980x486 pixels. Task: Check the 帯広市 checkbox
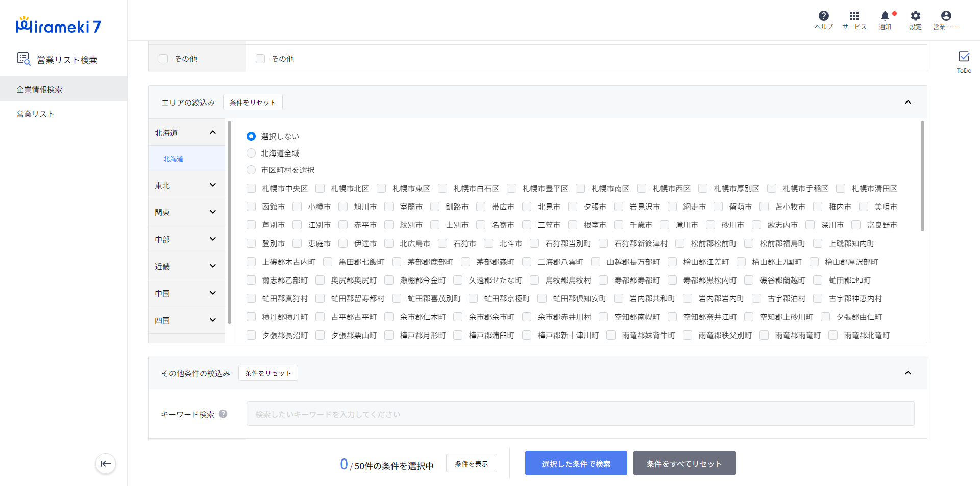(x=481, y=207)
